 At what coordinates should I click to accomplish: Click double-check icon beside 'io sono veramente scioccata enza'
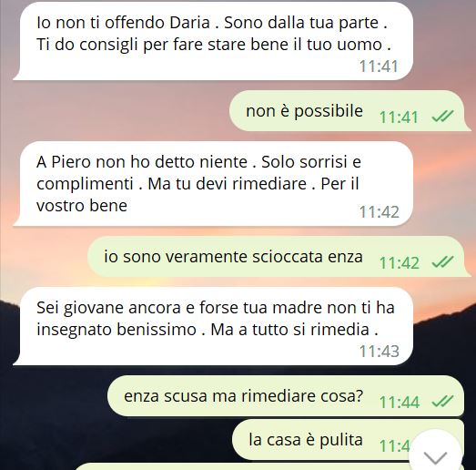tap(442, 262)
